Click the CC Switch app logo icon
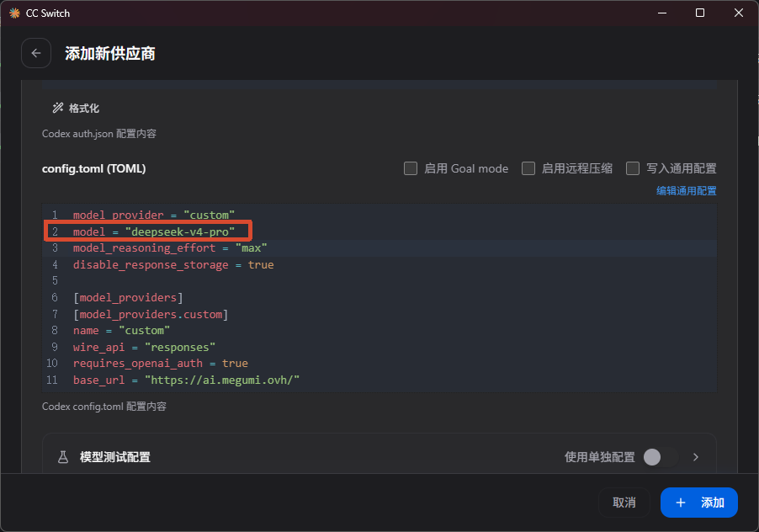 click(15, 13)
